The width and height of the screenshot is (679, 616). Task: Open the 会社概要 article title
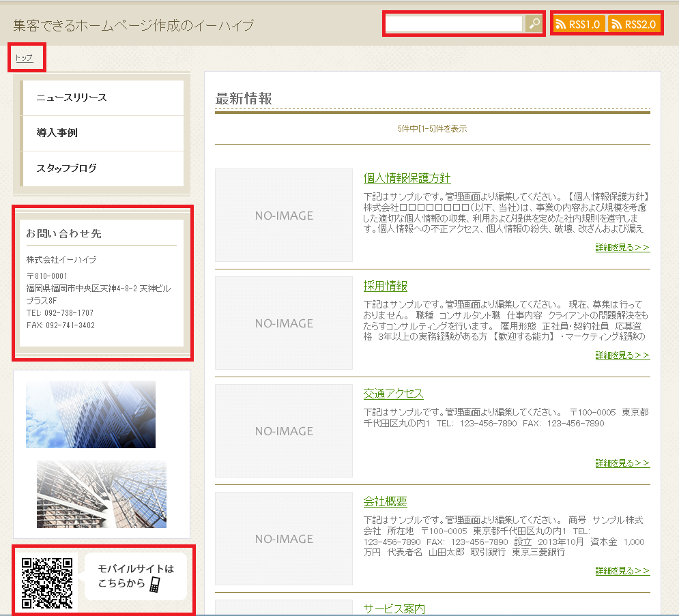385,501
